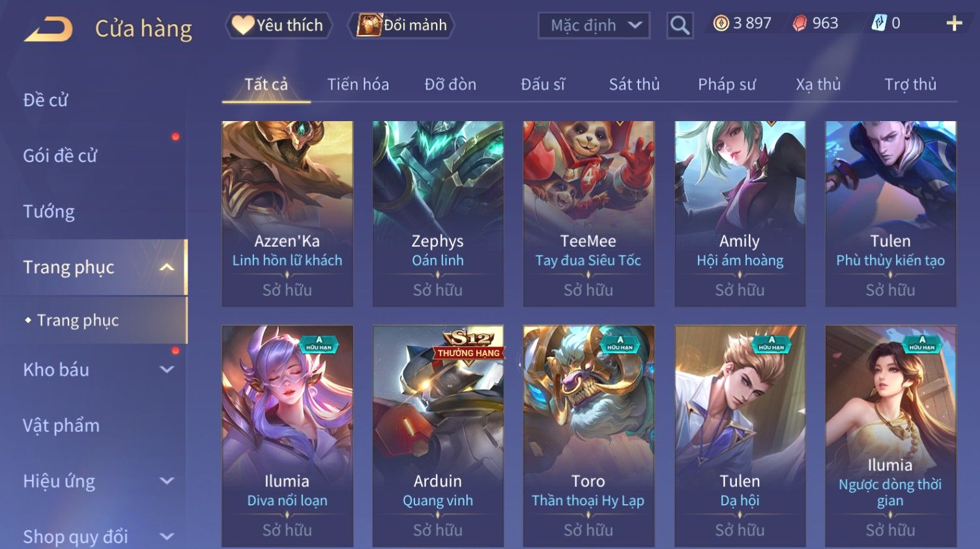This screenshot has width=980, height=549.
Task: Switch to the Pháp sư tab
Action: coord(727,84)
